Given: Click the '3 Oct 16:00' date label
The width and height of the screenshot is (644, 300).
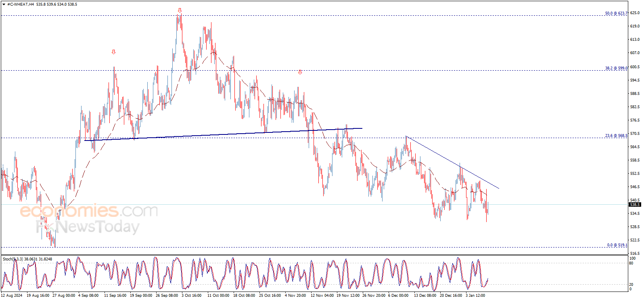Looking at the screenshot, I should [192, 296].
